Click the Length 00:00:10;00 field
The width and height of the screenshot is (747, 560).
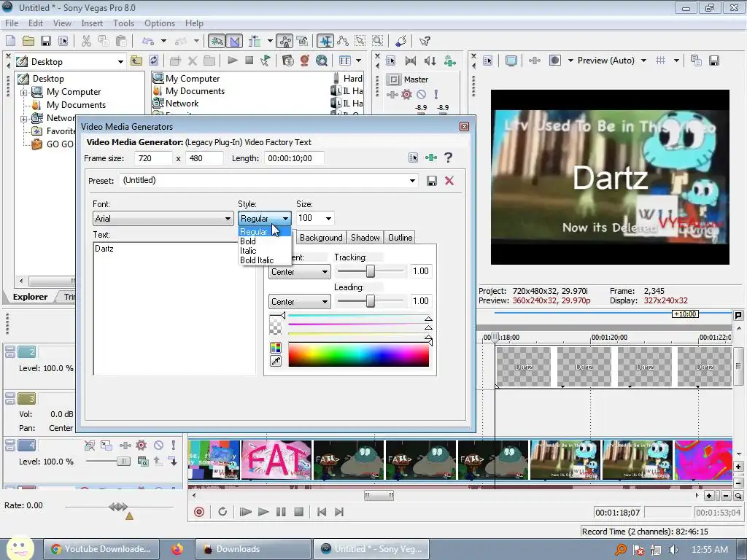tap(294, 158)
